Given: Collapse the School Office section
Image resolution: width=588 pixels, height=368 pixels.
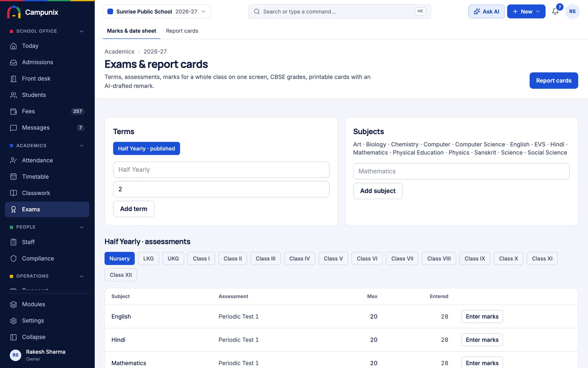Looking at the screenshot, I should pos(82,31).
